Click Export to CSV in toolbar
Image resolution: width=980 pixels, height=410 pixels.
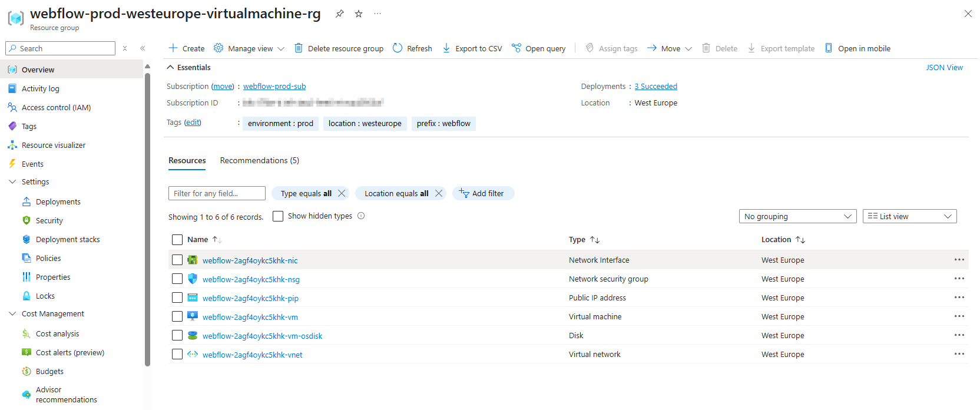click(x=472, y=48)
